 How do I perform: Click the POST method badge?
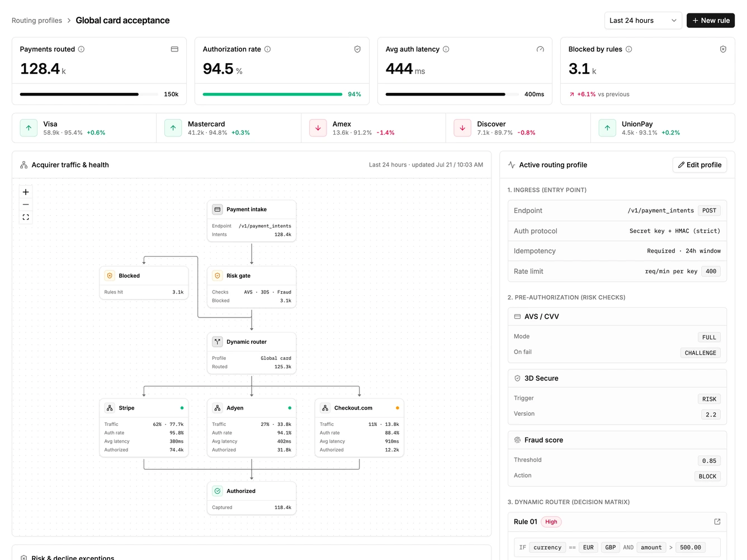point(709,211)
